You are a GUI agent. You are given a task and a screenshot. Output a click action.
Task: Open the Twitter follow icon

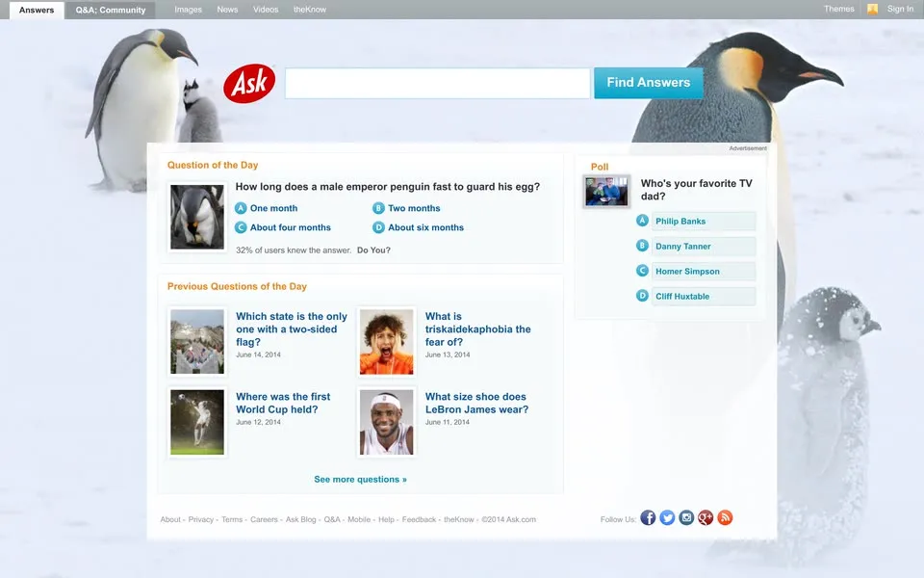pos(667,518)
